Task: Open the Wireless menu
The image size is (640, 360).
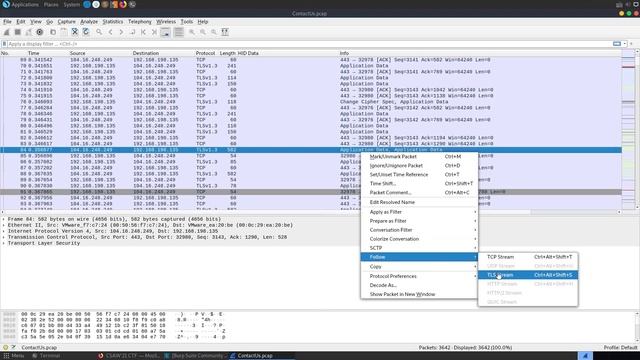Action: coord(166,22)
